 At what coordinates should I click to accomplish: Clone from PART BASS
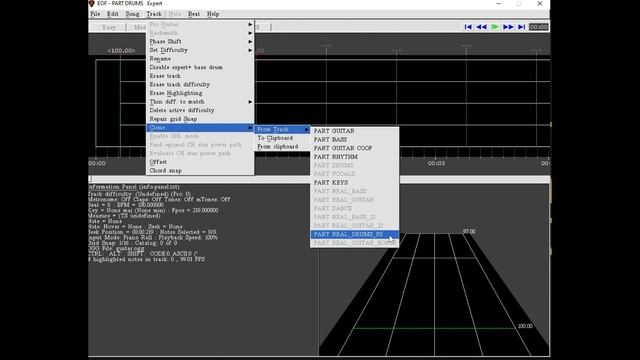[354, 140]
